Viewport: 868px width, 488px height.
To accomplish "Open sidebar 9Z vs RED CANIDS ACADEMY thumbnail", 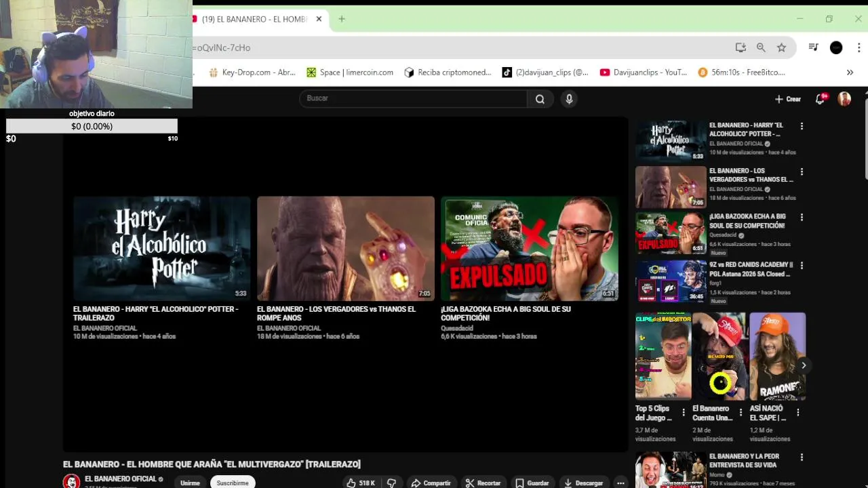I will coord(671,281).
